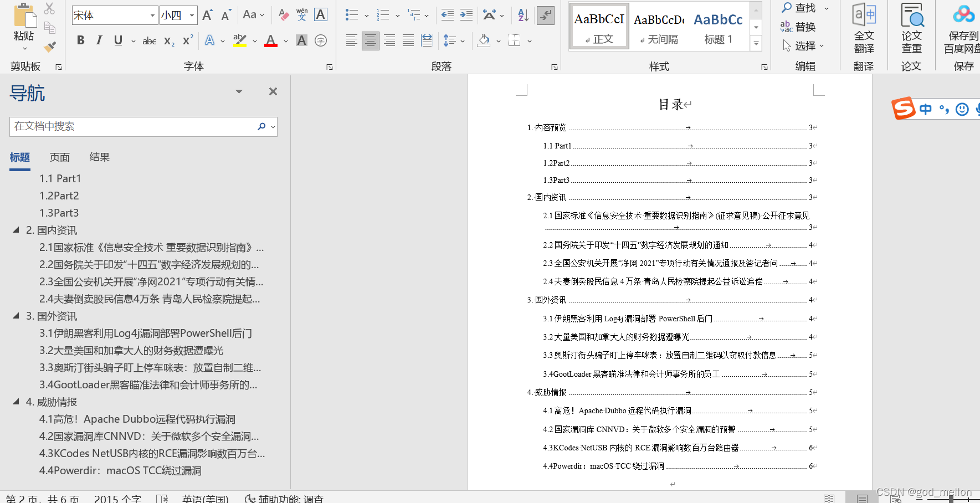The image size is (980, 503).
Task: Apply the 无间隔 style
Action: click(x=659, y=27)
